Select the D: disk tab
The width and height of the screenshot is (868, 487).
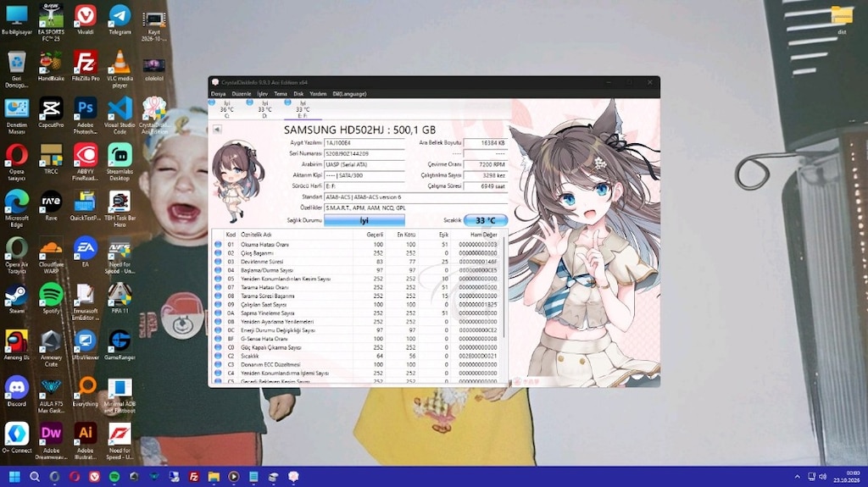click(x=264, y=109)
